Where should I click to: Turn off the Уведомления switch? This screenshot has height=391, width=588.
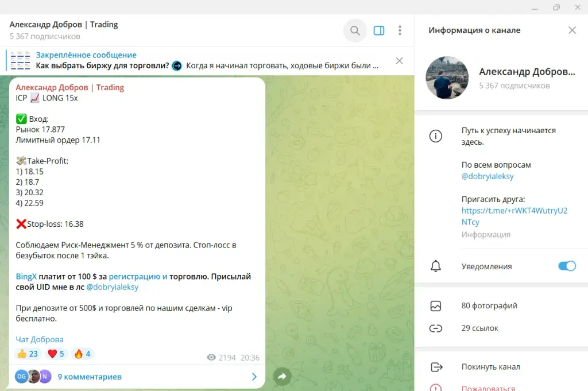coord(567,266)
